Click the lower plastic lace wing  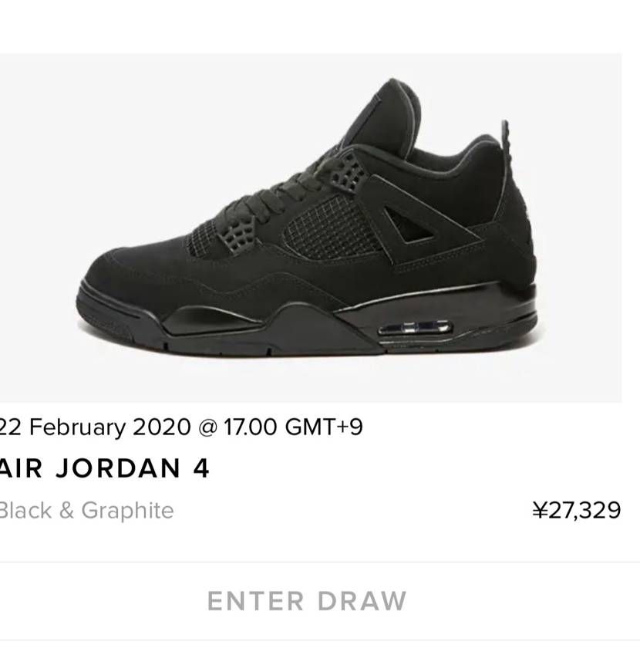pos(237,234)
